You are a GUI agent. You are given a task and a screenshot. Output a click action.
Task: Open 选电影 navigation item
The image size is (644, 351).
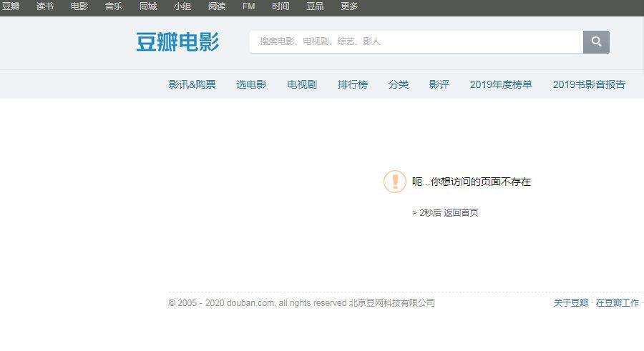point(251,84)
